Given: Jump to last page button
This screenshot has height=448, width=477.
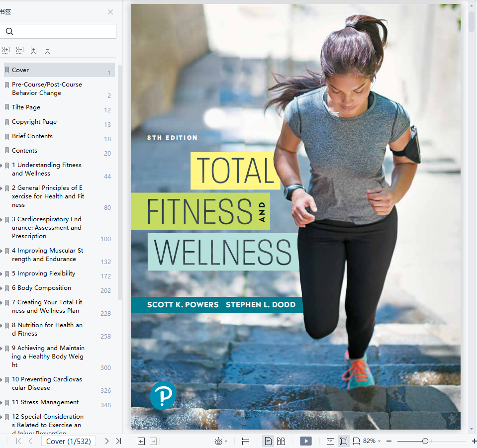Looking at the screenshot, I should pyautogui.click(x=119, y=441).
